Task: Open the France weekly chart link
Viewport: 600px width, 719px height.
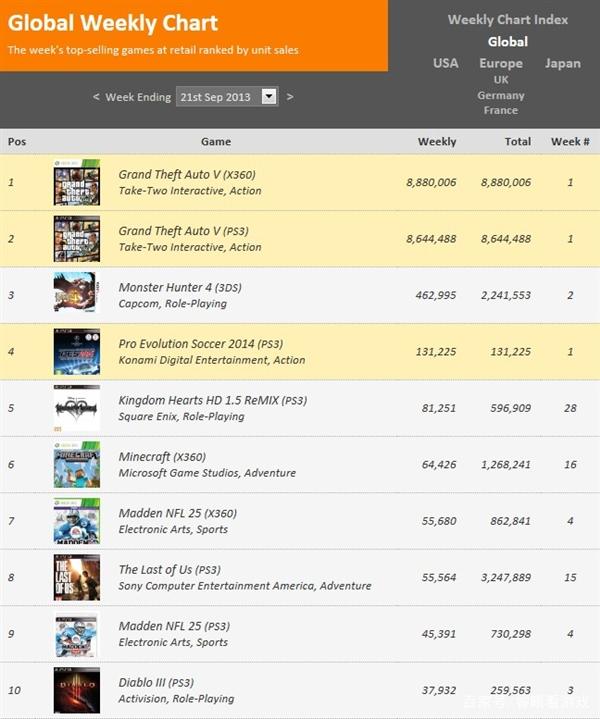Action: click(x=500, y=111)
